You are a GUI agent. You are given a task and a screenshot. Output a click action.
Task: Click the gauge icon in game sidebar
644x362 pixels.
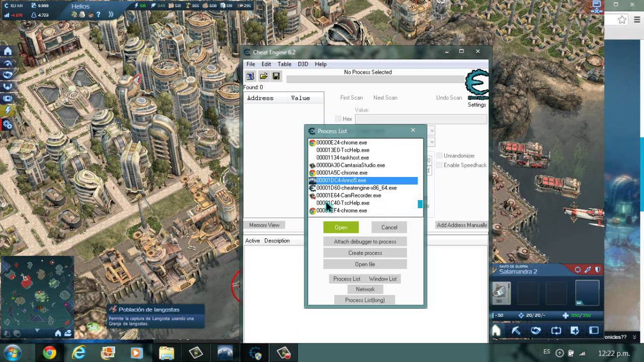click(x=8, y=63)
